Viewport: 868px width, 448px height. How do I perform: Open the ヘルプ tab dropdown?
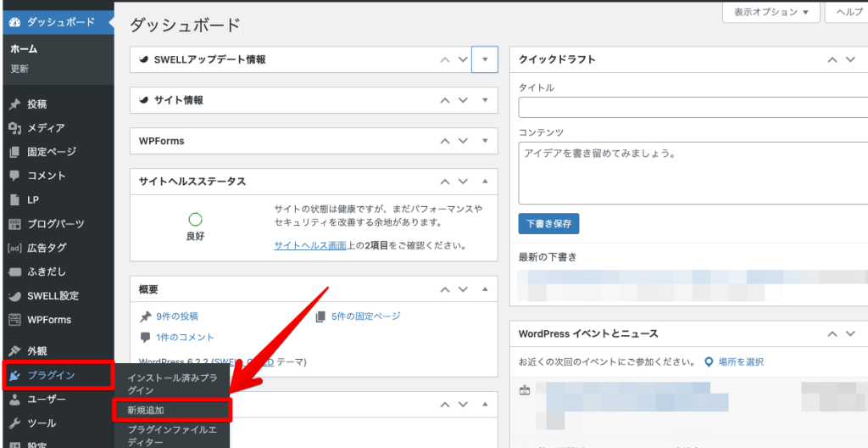click(x=847, y=12)
